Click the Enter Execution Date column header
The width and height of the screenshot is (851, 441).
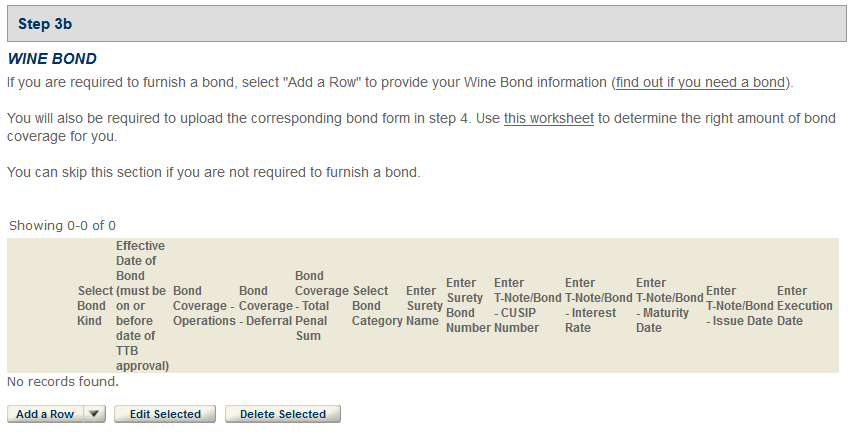click(804, 306)
